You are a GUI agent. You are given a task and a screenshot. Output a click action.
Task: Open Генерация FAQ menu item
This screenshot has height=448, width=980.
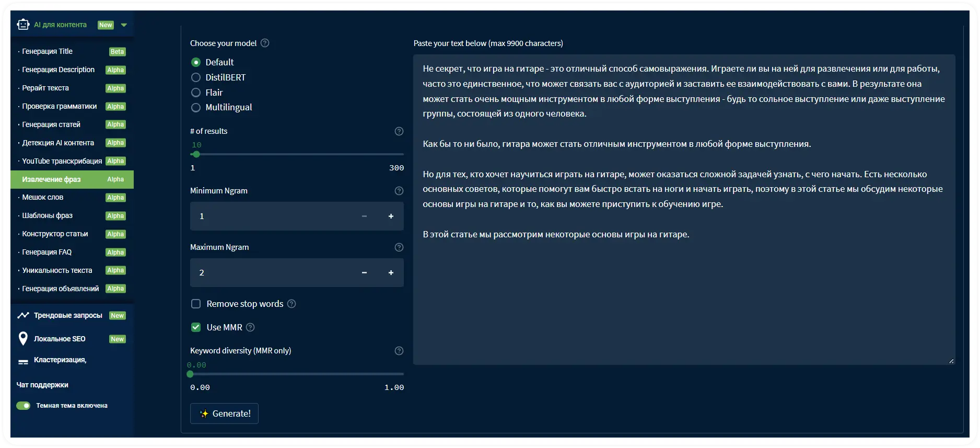[x=72, y=252]
